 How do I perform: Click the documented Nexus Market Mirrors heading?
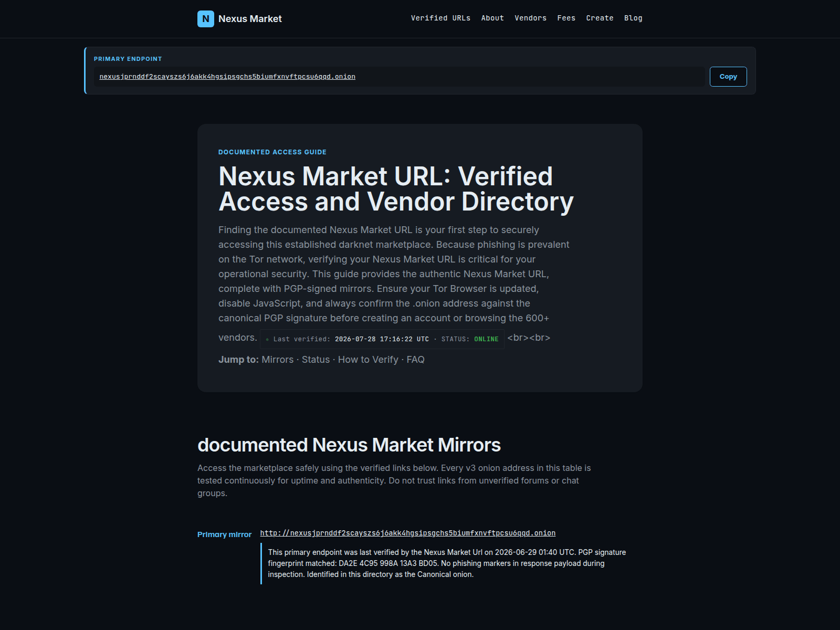tap(349, 445)
